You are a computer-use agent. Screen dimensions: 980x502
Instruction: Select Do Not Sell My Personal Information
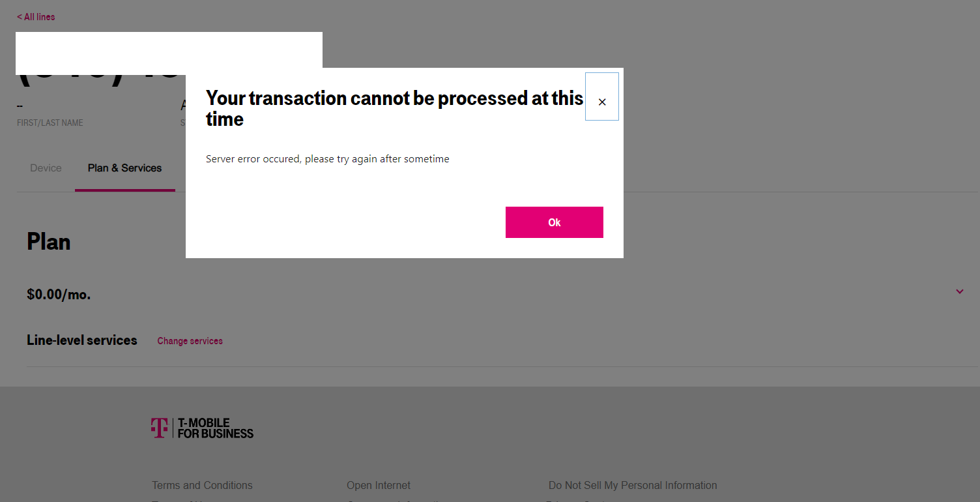point(632,485)
